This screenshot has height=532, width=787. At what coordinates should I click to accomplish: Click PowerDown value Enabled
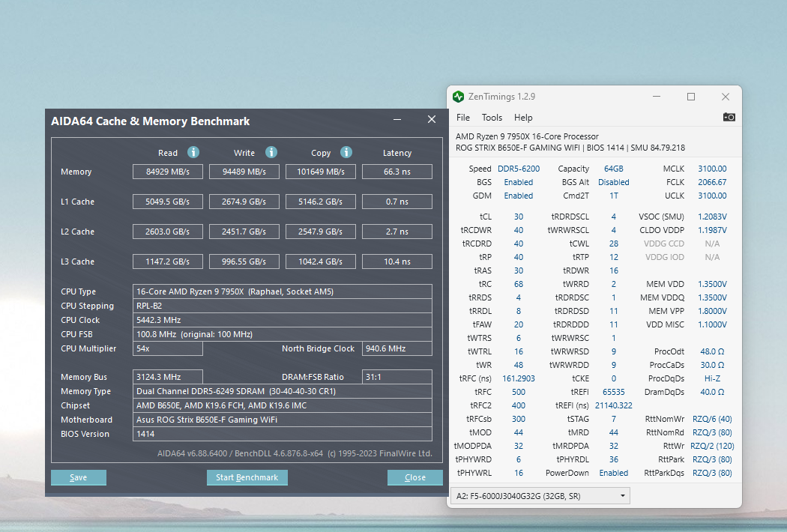point(613,473)
